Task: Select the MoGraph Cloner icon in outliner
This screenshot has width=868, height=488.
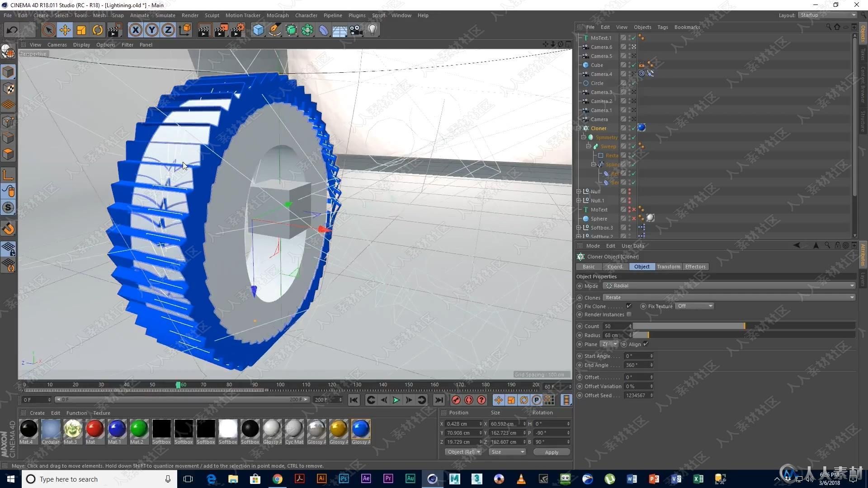Action: click(586, 128)
